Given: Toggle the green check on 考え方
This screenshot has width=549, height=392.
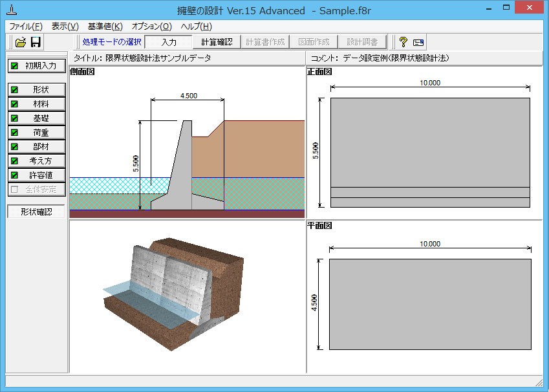Looking at the screenshot, I should click(x=14, y=161).
